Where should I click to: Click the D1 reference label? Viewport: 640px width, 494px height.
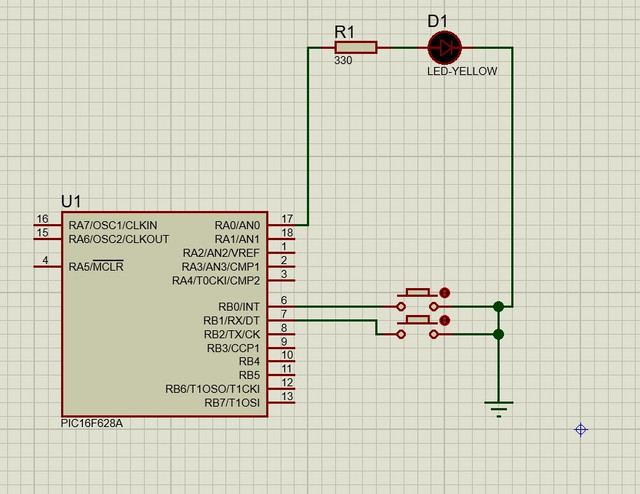(438, 21)
